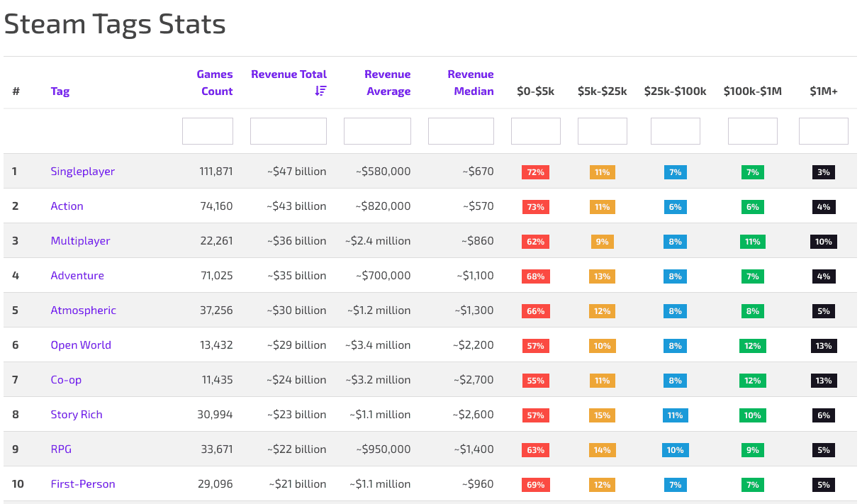Sort by the Tag column header

point(60,91)
